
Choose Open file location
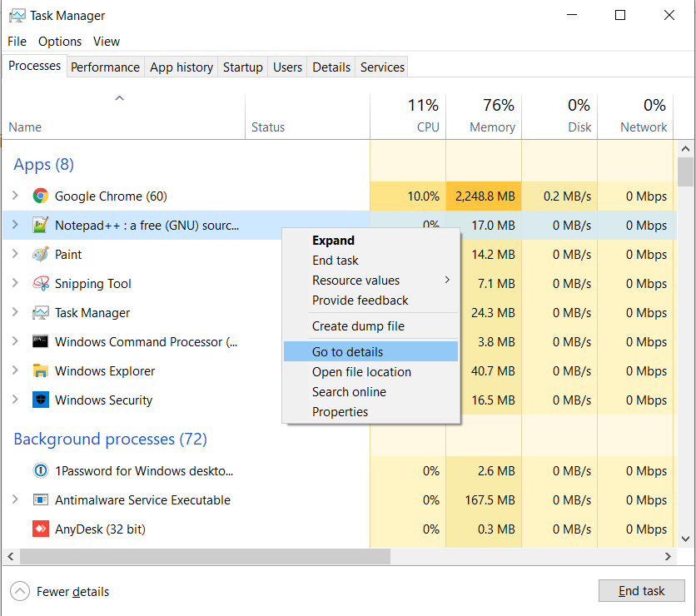[370, 371]
